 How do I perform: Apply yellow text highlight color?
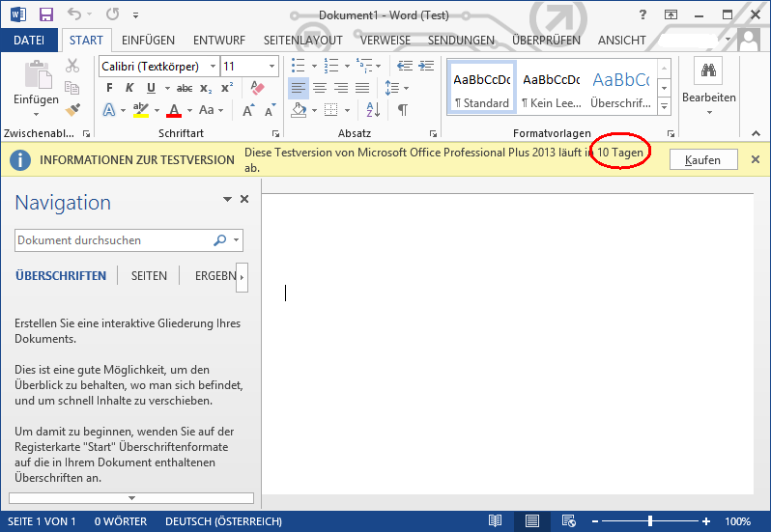(141, 110)
